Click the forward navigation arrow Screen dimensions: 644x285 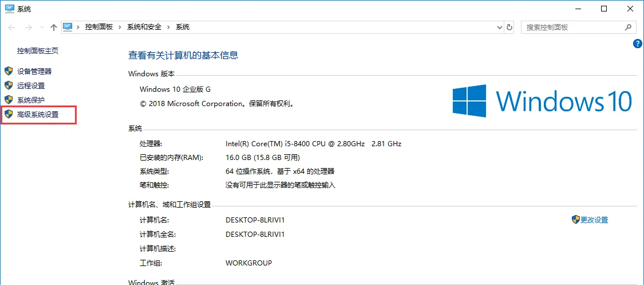point(29,28)
